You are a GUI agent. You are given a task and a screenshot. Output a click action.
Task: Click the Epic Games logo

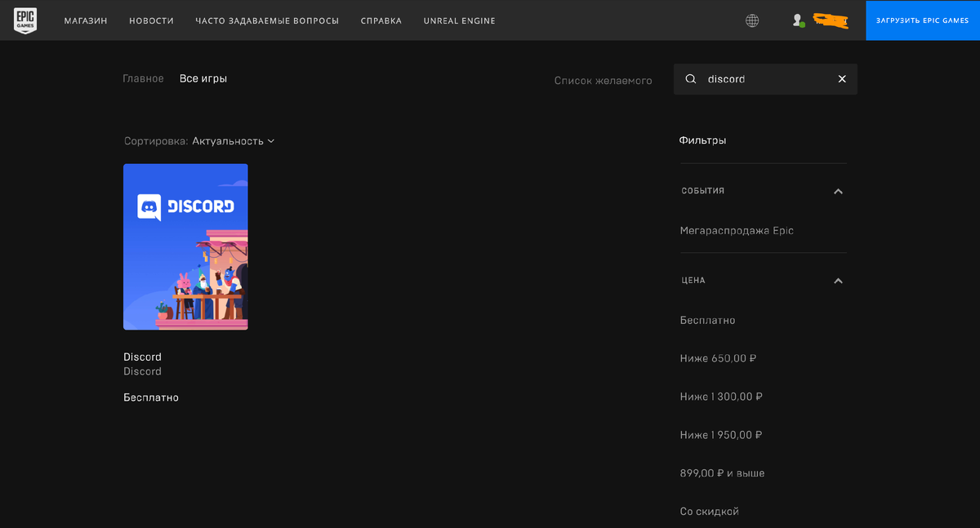[25, 20]
